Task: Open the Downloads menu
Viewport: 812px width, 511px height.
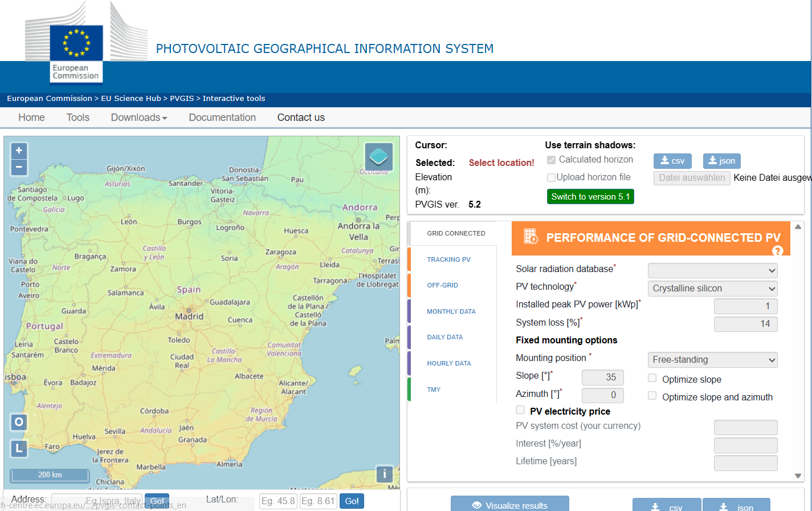Action: [x=138, y=117]
